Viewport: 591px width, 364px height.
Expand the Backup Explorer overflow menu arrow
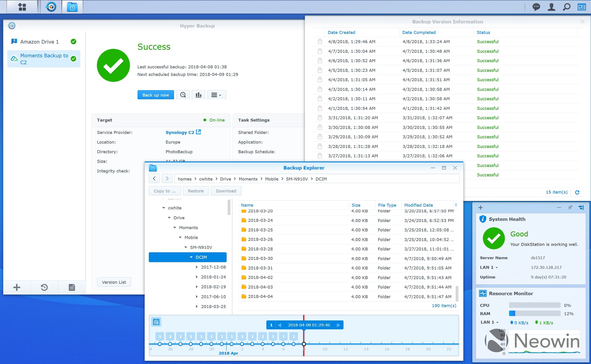coord(456,206)
